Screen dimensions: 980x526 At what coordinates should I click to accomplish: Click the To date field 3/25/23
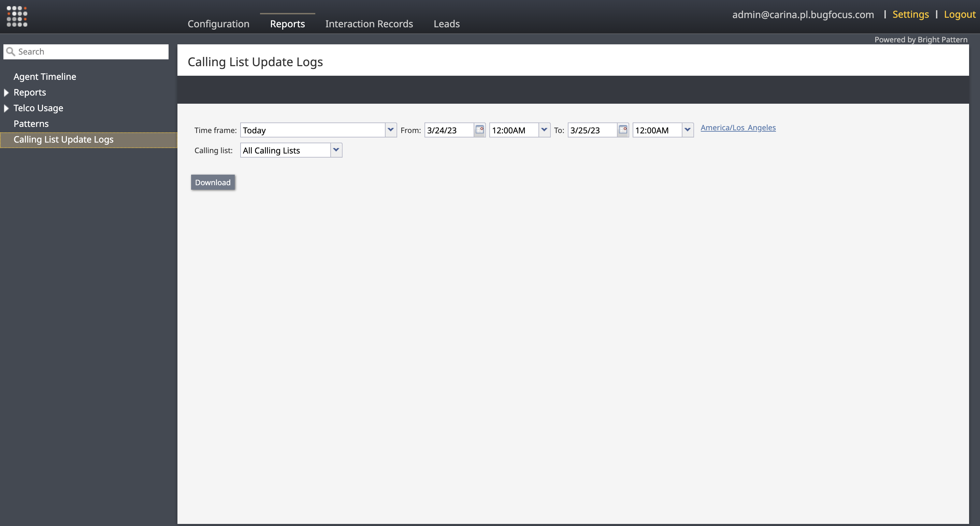click(x=592, y=130)
